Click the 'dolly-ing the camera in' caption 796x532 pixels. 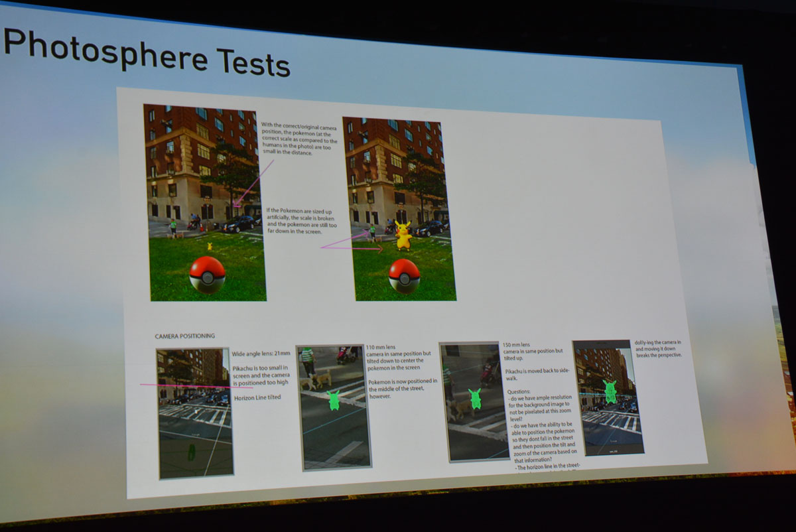click(x=657, y=343)
